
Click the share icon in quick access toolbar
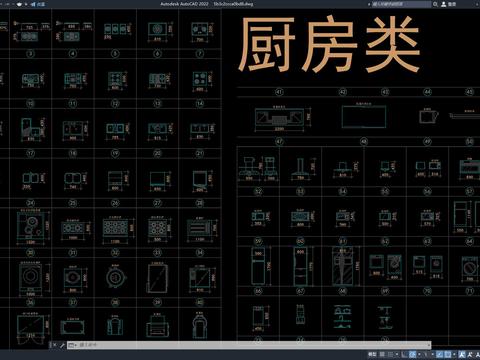(33, 4)
